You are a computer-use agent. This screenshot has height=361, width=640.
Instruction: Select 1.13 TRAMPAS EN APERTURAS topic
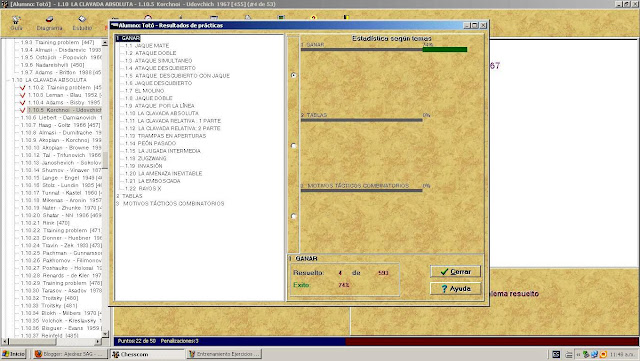165,136
